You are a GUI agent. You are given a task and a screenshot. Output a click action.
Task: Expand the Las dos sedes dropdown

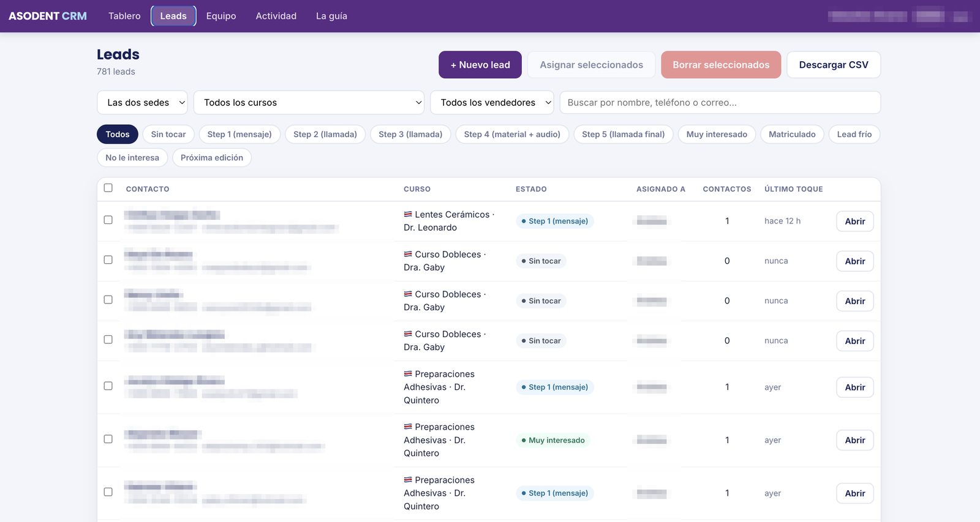pyautogui.click(x=142, y=103)
